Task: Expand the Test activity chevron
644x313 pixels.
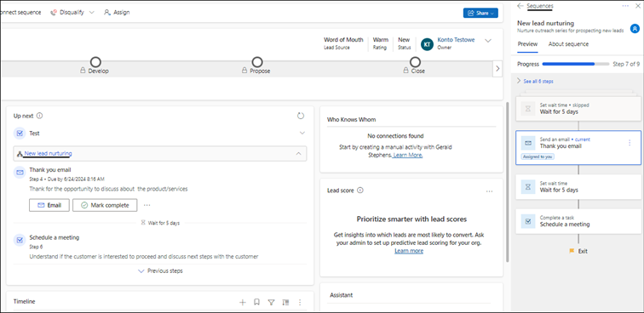Action: [302, 133]
